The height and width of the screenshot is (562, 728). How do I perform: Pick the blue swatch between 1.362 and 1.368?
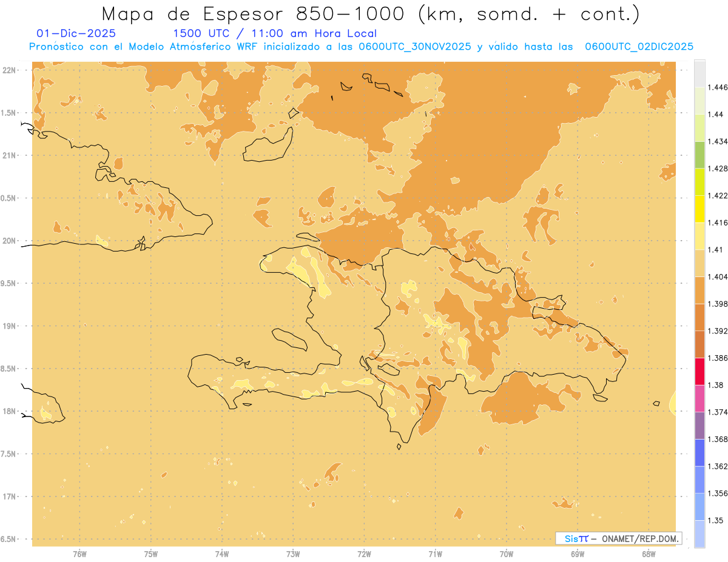[699, 453]
